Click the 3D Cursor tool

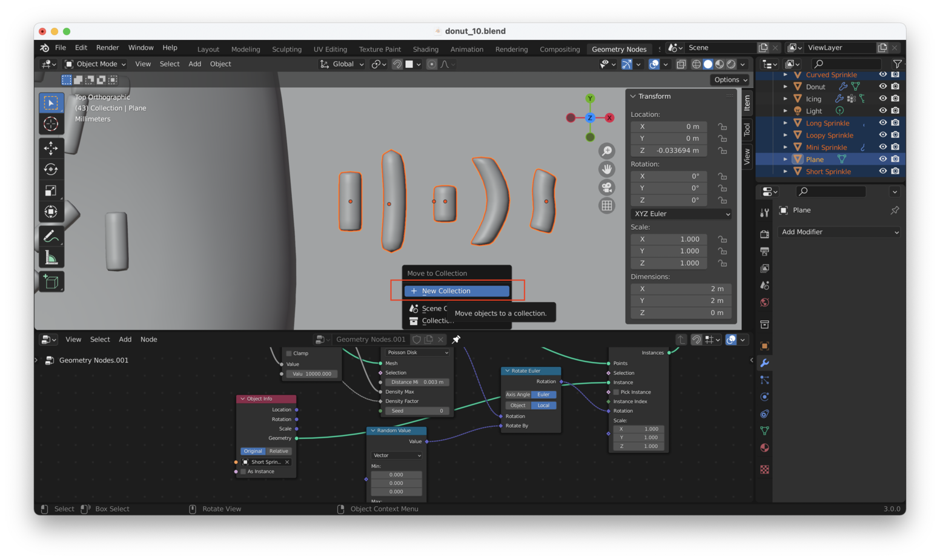click(x=51, y=124)
